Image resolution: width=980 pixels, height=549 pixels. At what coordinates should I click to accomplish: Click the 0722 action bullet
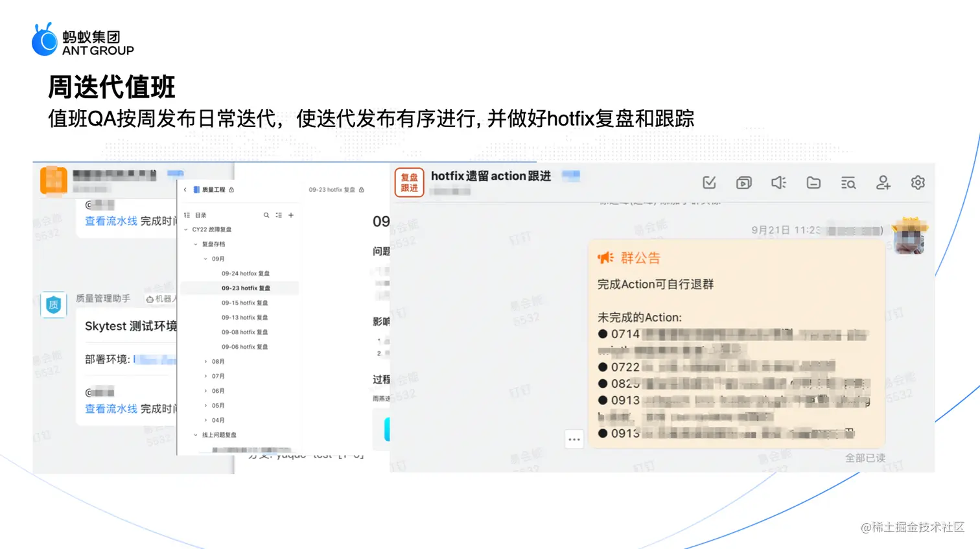(x=603, y=368)
